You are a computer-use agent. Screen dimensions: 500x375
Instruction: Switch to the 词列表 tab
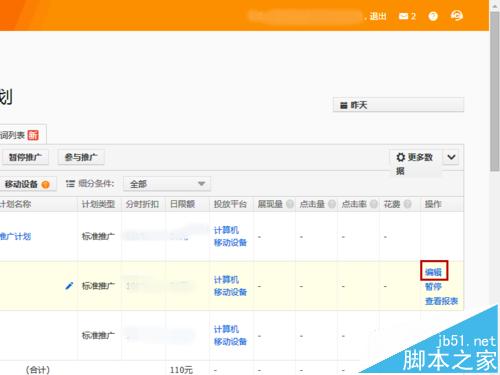19,135
